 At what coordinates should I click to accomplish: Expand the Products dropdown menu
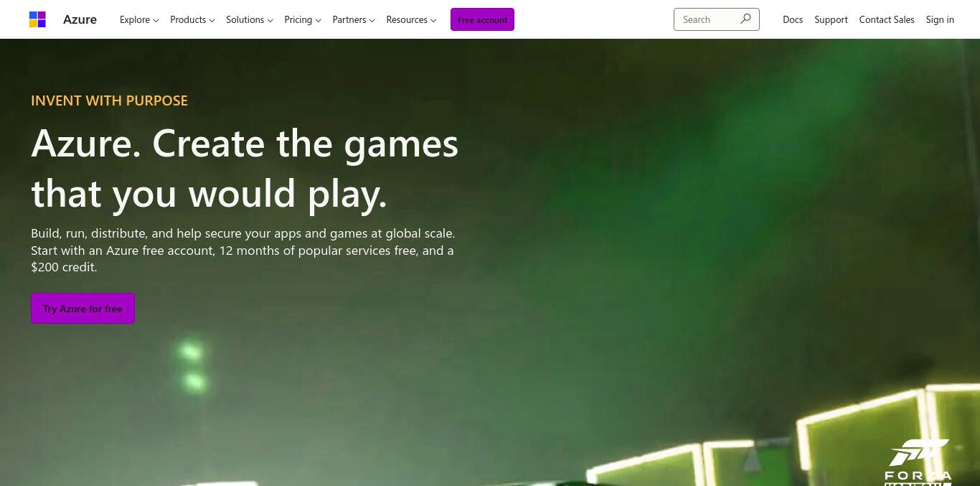[x=192, y=19]
